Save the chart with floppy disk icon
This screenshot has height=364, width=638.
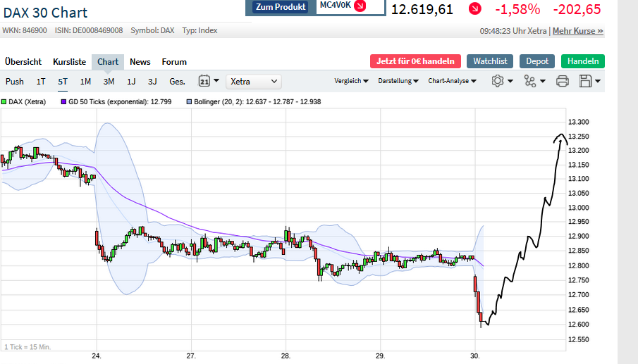585,81
